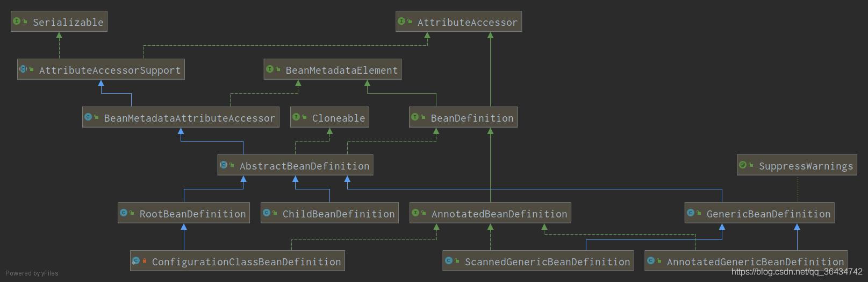Click the class icon beside ConfigurationClassBeanDefinition
The height and width of the screenshot is (282, 868).
pos(136,261)
